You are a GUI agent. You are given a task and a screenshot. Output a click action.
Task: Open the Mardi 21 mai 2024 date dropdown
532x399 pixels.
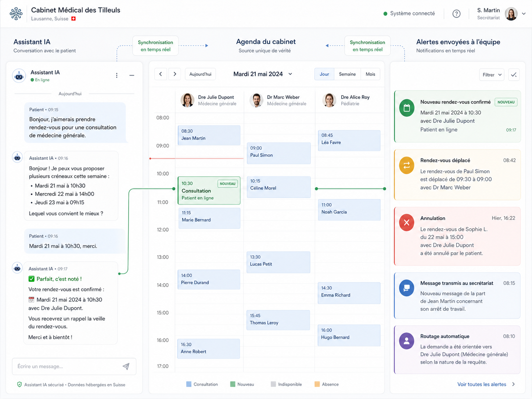262,74
